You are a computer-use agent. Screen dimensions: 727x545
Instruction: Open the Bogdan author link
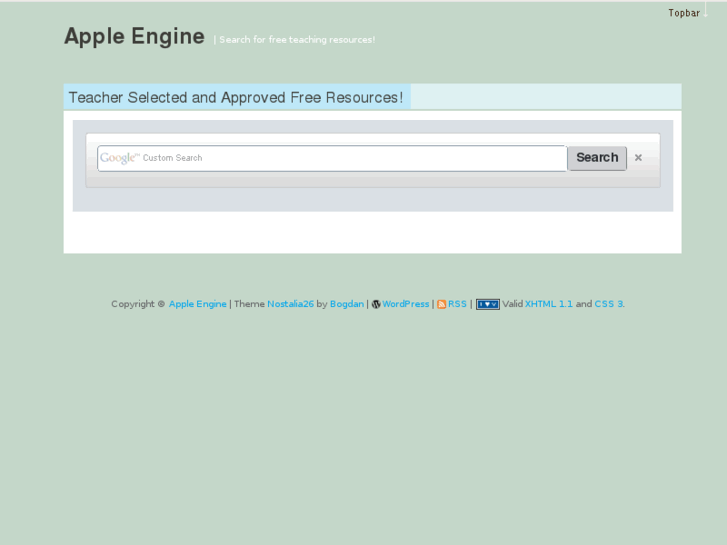pyautogui.click(x=347, y=304)
